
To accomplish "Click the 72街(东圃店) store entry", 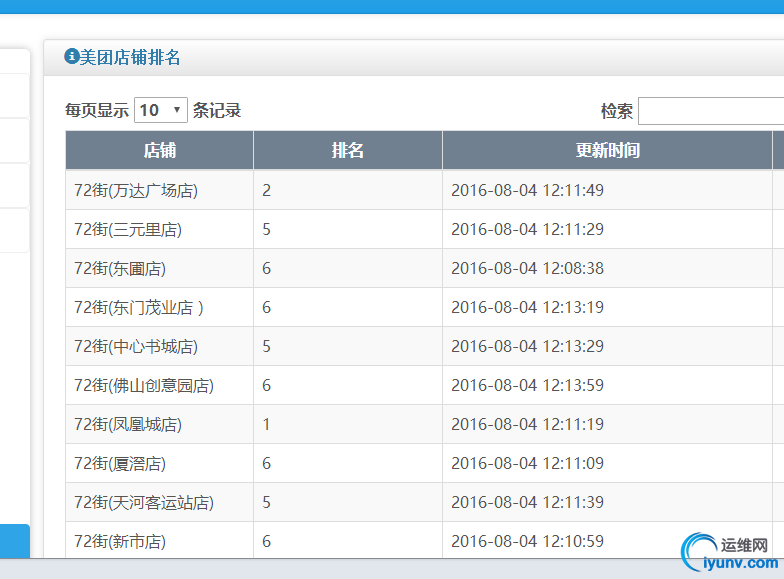I will [120, 268].
